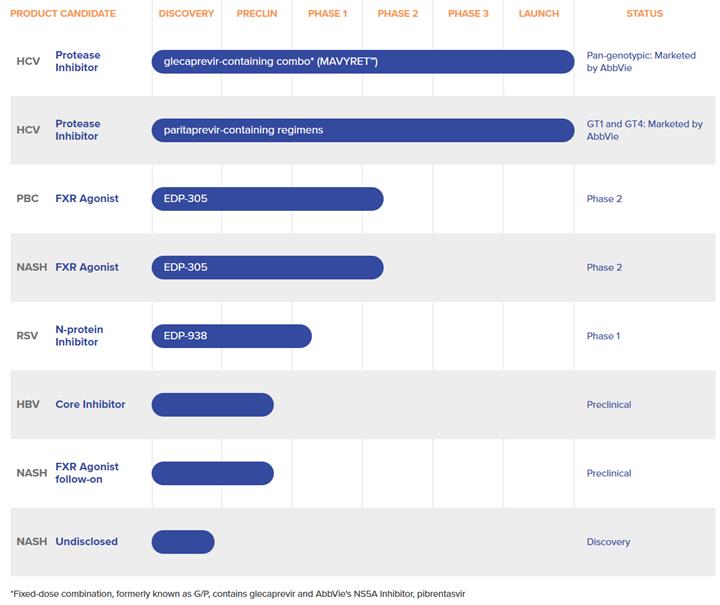Viewport: 720px width, 605px height.
Task: Click the fixed-dose combination footnote text
Action: [x=237, y=594]
